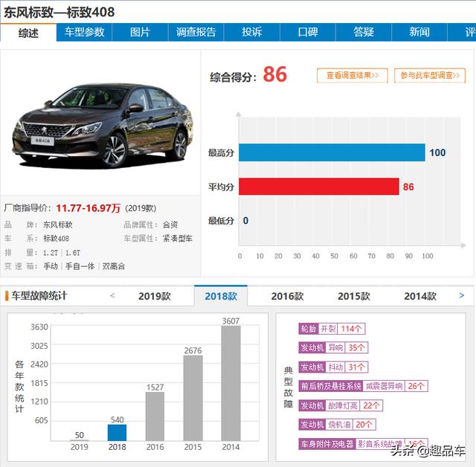Click the 轮胎 开裂 114个 fault tag
Screen dimensions: 476x467
pyautogui.click(x=332, y=329)
